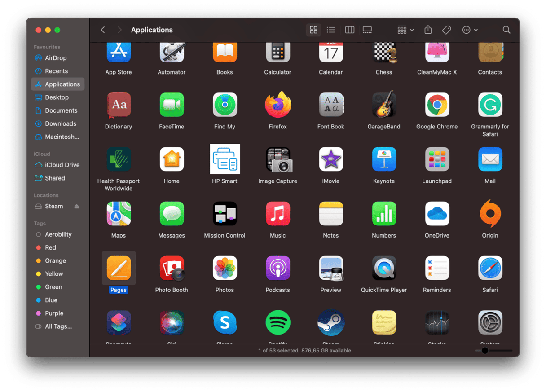Viewport: 546px width, 392px height.
Task: Enable column view
Action: click(349, 30)
